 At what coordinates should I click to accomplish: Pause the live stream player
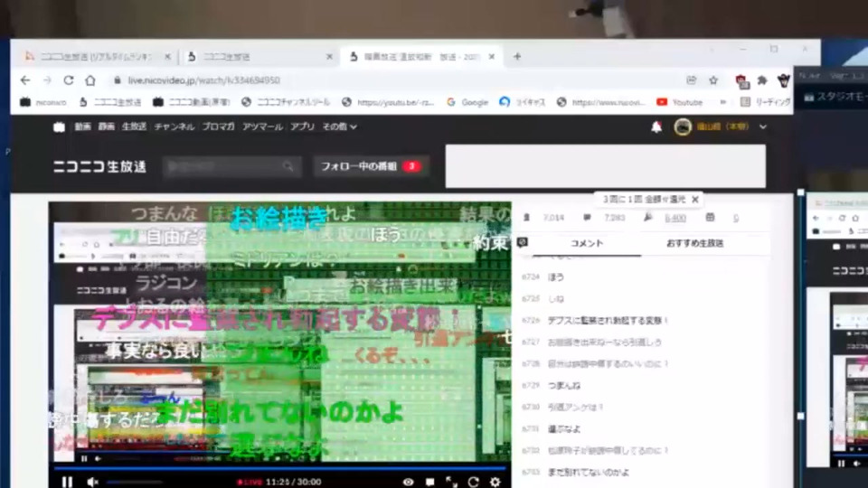67,482
